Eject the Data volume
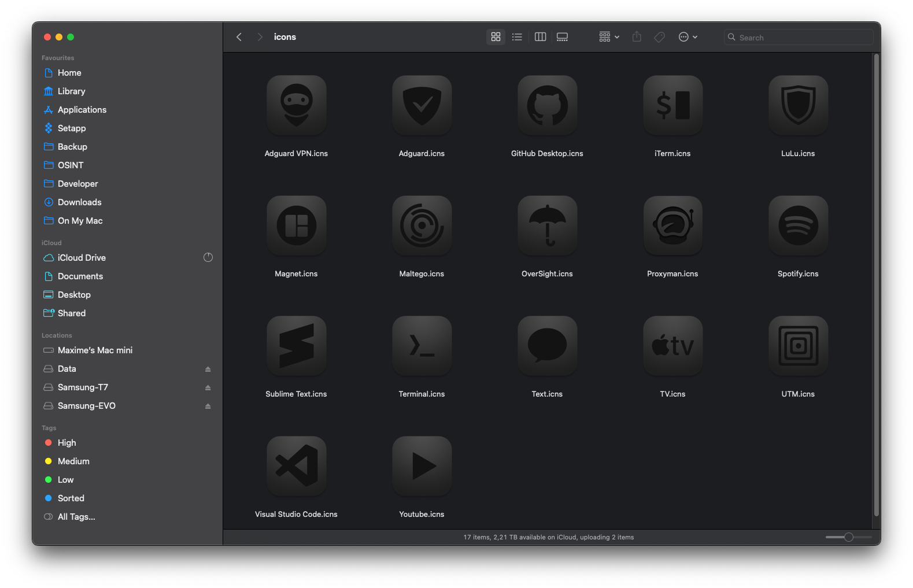 coord(208,369)
